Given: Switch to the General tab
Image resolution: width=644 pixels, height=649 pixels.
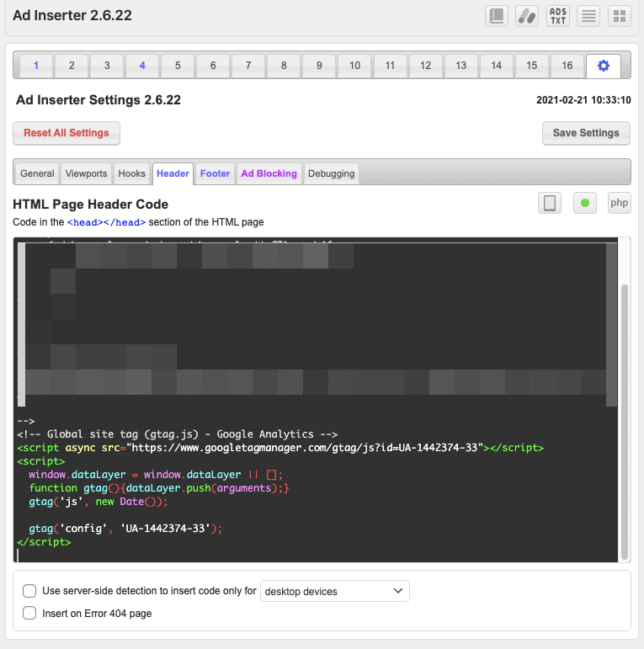Looking at the screenshot, I should click(x=37, y=173).
